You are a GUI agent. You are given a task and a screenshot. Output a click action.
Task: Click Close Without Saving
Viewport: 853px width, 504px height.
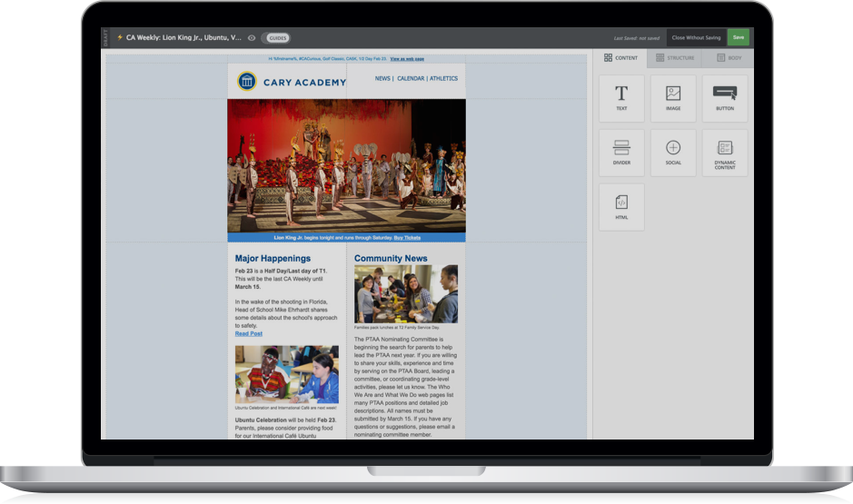tap(696, 37)
